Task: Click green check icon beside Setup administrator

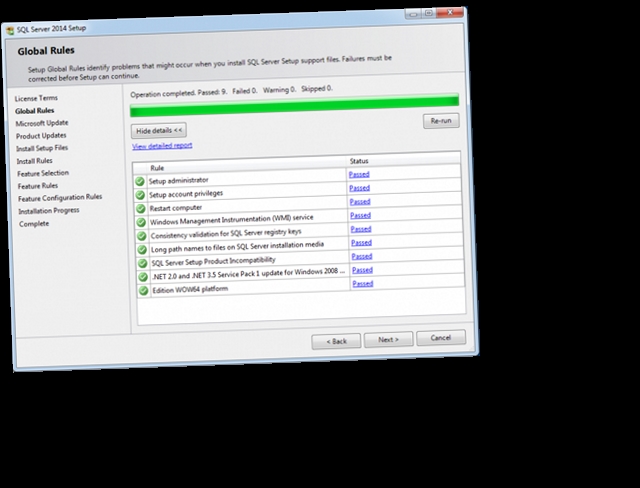Action: tap(140, 182)
